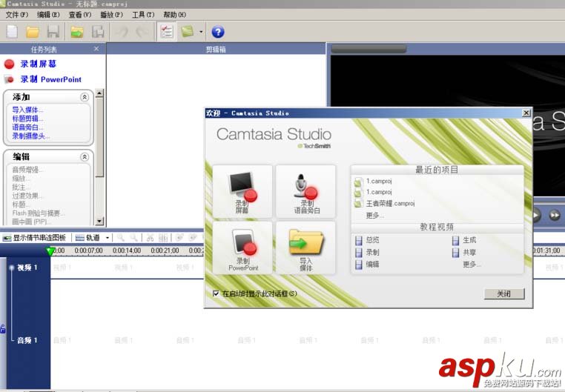Image resolution: width=565 pixels, height=392 pixels.
Task: Click the 关闭 button in welcome dialog
Action: [503, 293]
